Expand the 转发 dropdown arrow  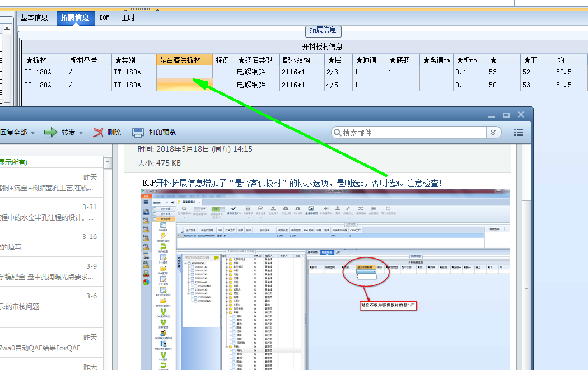click(81, 133)
